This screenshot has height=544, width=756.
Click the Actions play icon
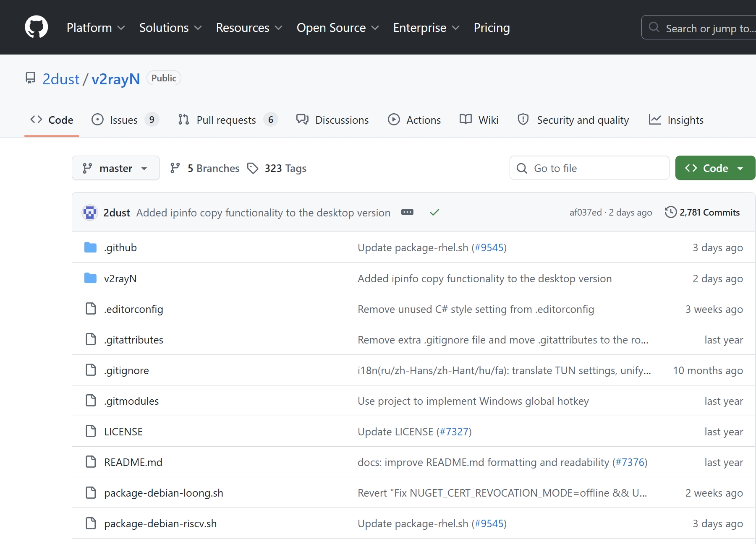(394, 120)
